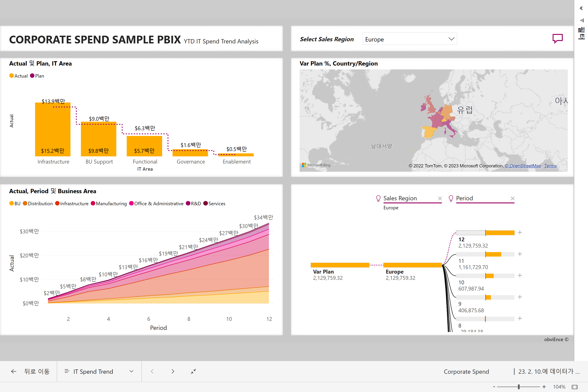Screen dimensions: 588x392
Task: Expand period 10 node with plus
Action: [520, 276]
